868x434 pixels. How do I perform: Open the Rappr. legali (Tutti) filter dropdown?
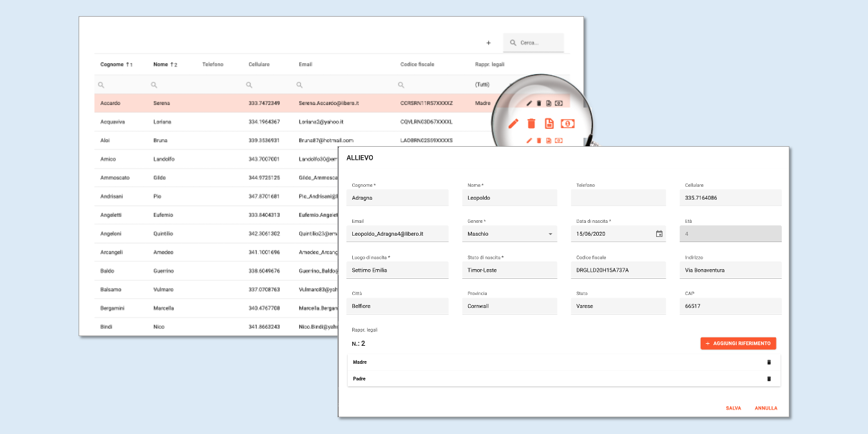click(483, 85)
